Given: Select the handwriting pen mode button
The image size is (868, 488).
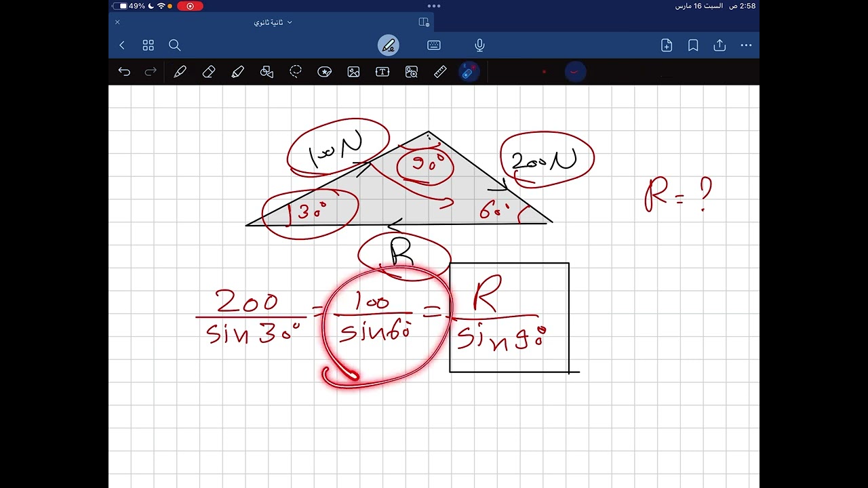Looking at the screenshot, I should (x=389, y=45).
